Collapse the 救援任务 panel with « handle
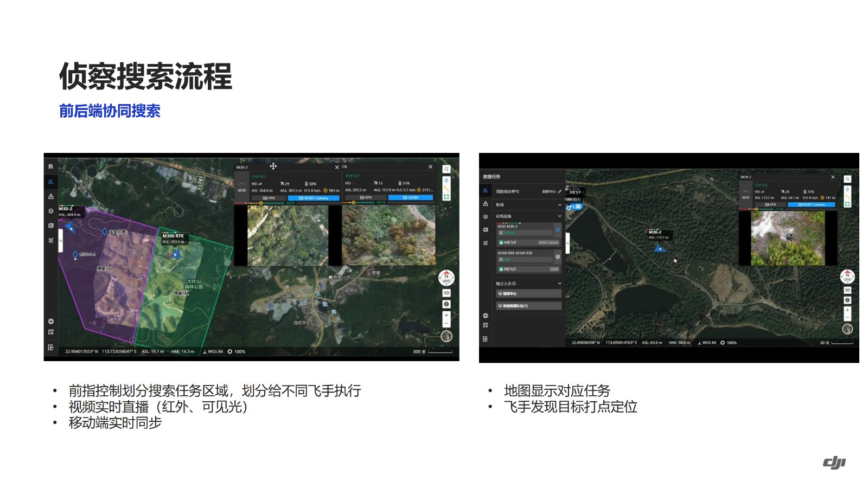Viewport: 868px width, 488px height. [x=567, y=243]
